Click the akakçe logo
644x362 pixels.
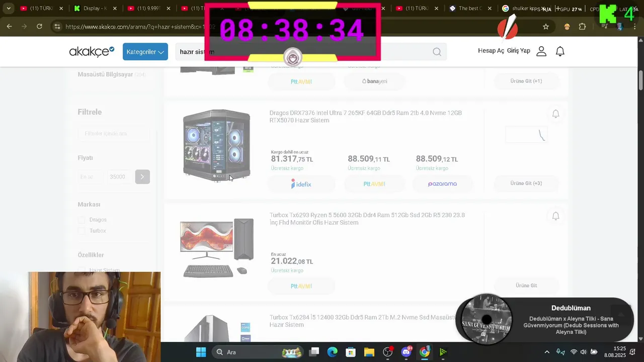coord(92,51)
